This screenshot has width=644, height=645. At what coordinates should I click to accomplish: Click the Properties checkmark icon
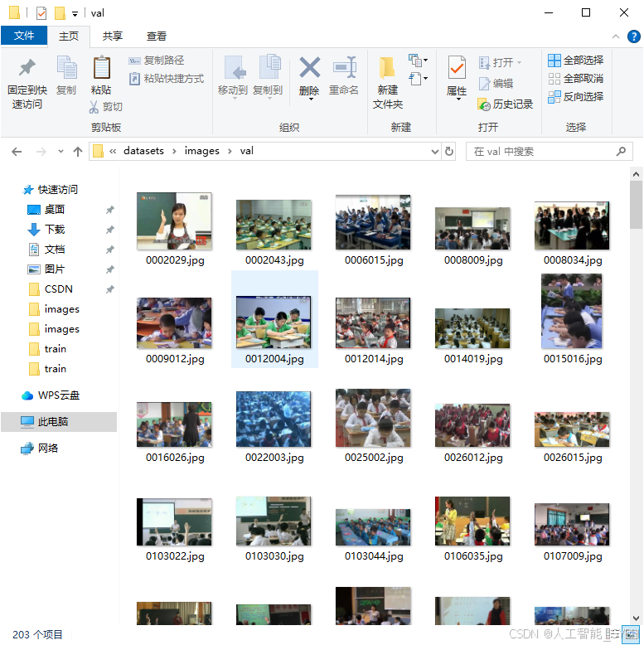click(457, 68)
